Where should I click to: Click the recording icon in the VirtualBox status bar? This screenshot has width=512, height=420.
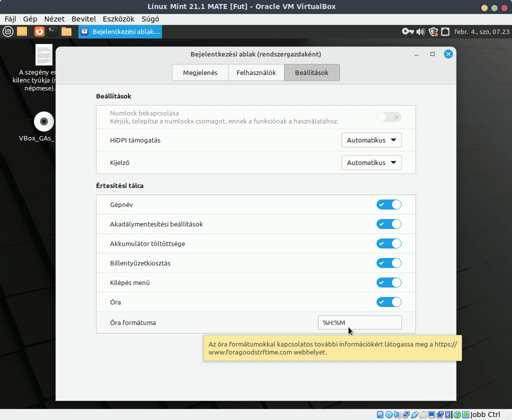tap(440, 414)
